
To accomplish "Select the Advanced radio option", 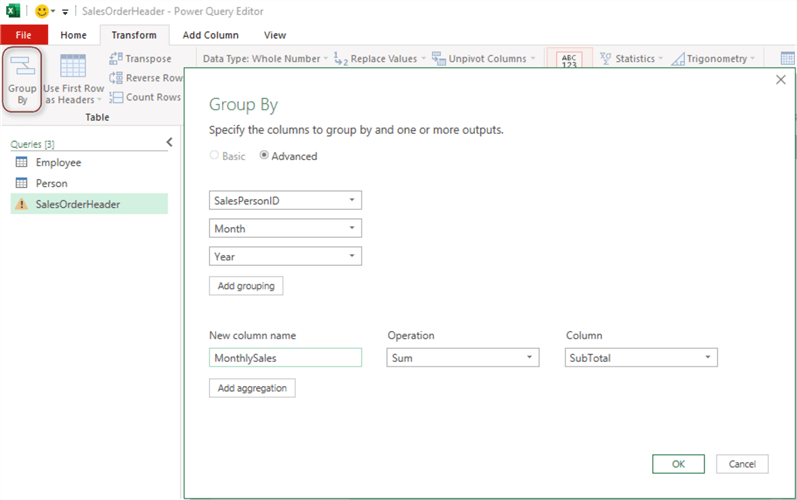I will (264, 156).
